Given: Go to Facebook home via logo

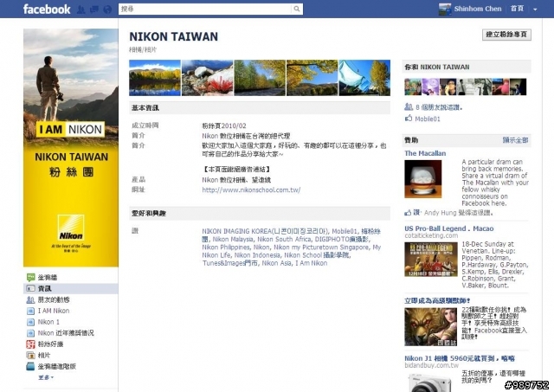Looking at the screenshot, I should pos(47,10).
